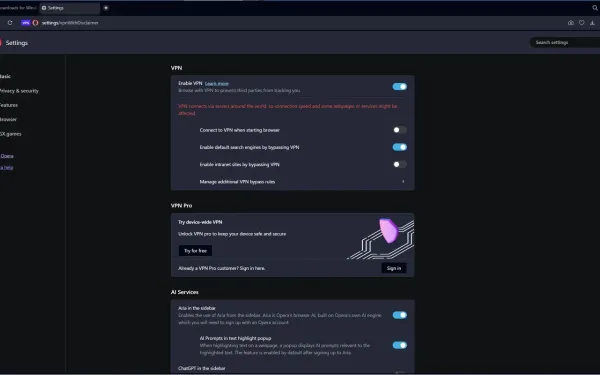
Task: Reload the page with the refresh icon
Action: tap(10, 23)
